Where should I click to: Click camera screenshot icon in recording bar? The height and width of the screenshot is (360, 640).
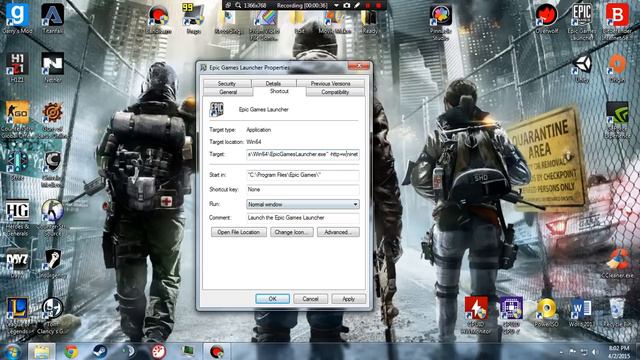[347, 5]
